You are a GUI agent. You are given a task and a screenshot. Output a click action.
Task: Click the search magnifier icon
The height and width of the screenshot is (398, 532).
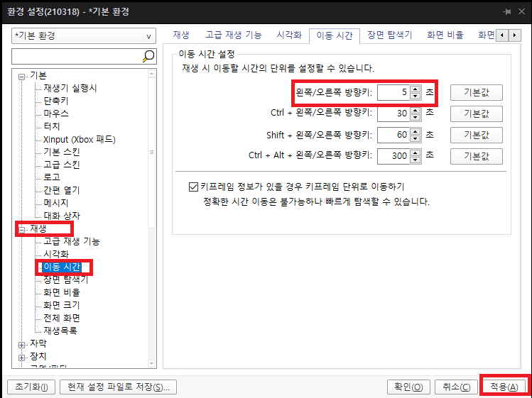pyautogui.click(x=148, y=56)
